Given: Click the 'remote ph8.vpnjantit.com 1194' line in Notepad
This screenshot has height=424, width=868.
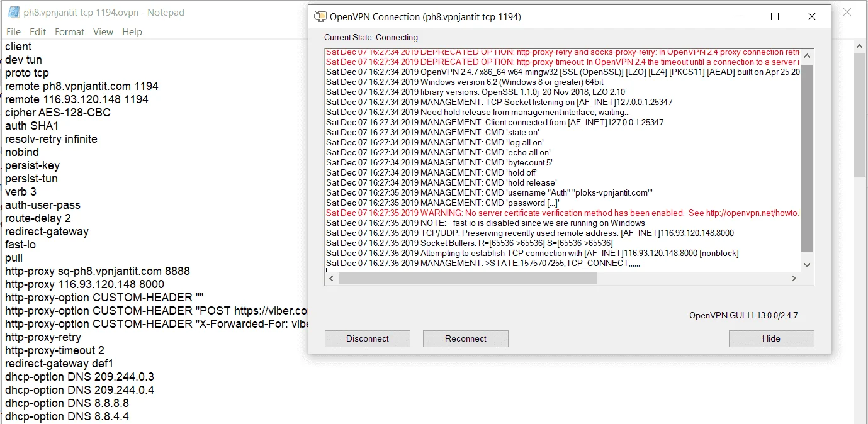Looking at the screenshot, I should pos(82,86).
